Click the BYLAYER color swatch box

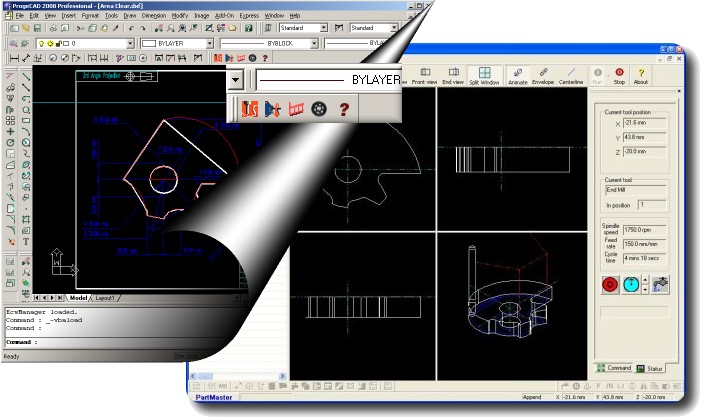(148, 43)
